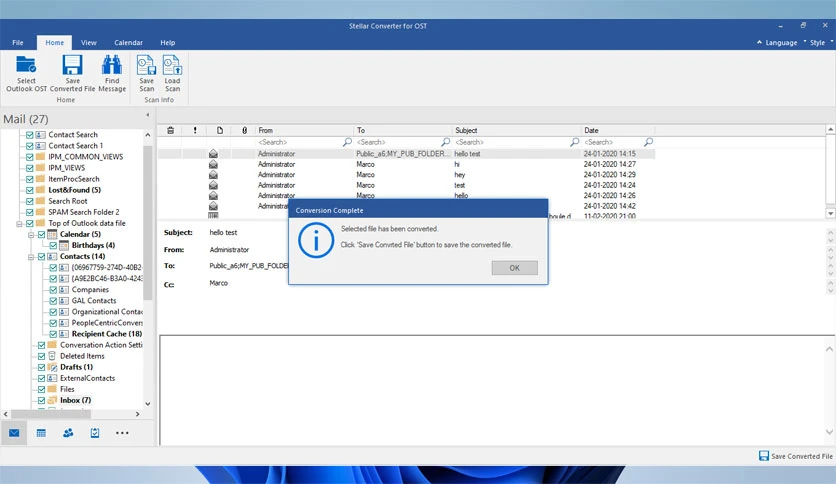The height and width of the screenshot is (484, 836).
Task: Click the three-dots more options icon
Action: coord(122,433)
